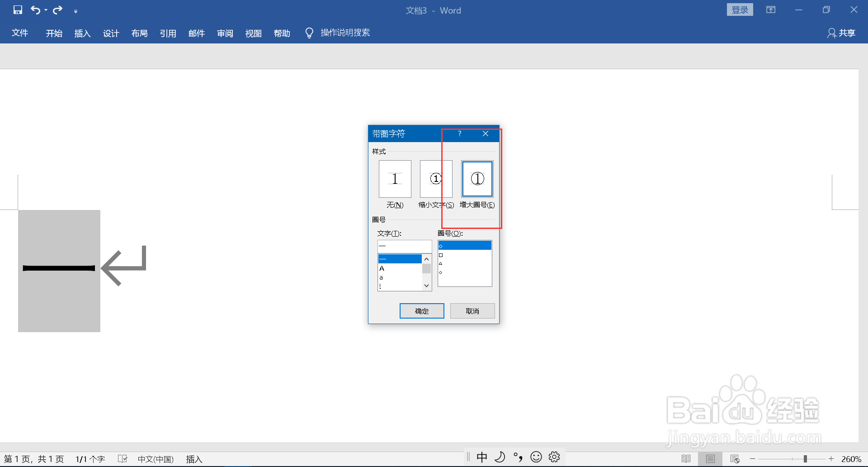Toggle the 插入 overtype mode indicator

point(194,459)
